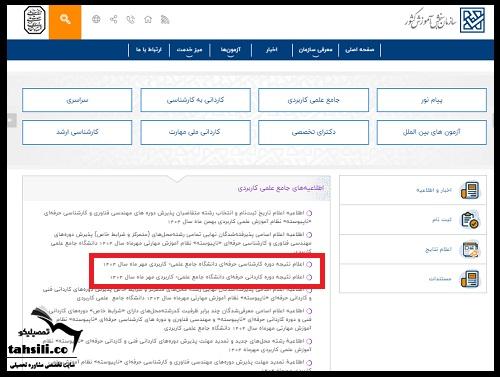Select the سراسری exam box
500x377 pixels.
click(x=77, y=100)
